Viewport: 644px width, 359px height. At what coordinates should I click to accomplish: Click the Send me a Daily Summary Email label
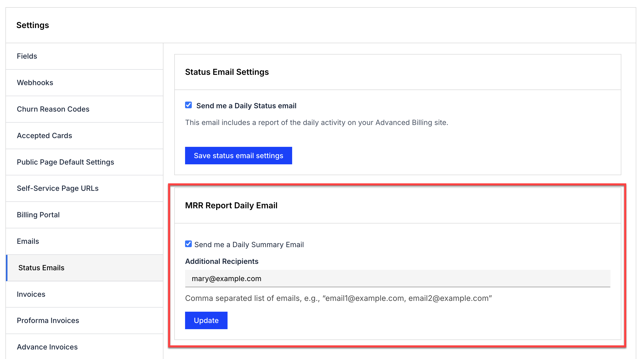point(249,245)
